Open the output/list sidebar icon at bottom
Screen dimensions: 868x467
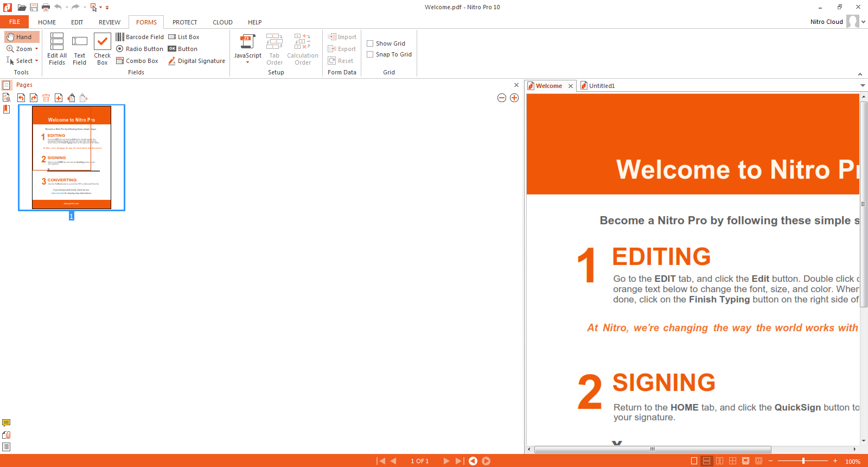click(x=7, y=447)
